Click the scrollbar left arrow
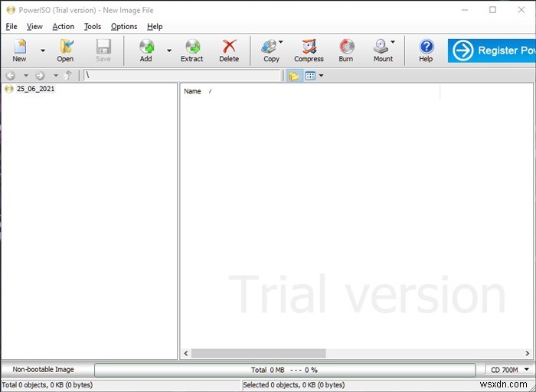This screenshot has height=392, width=536. pyautogui.click(x=186, y=354)
